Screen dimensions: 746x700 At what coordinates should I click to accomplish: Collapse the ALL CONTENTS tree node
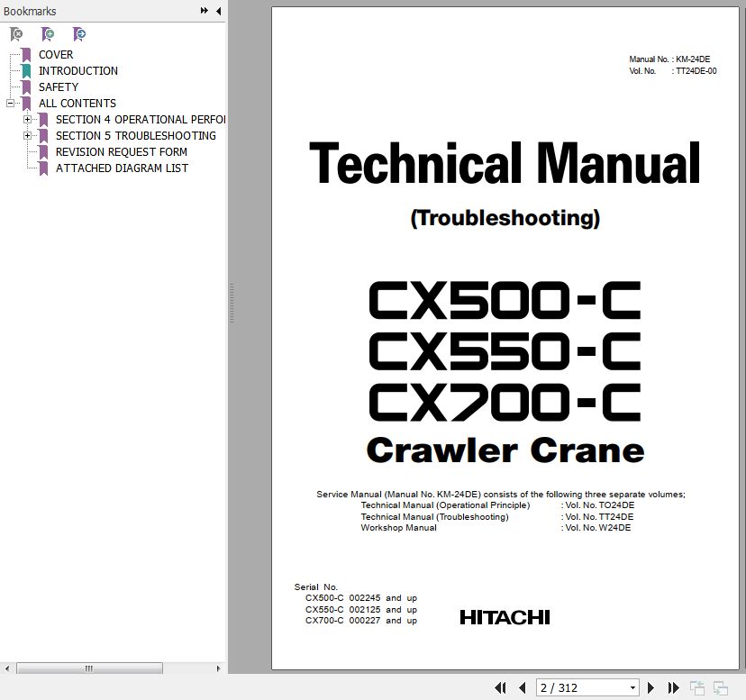click(x=11, y=103)
